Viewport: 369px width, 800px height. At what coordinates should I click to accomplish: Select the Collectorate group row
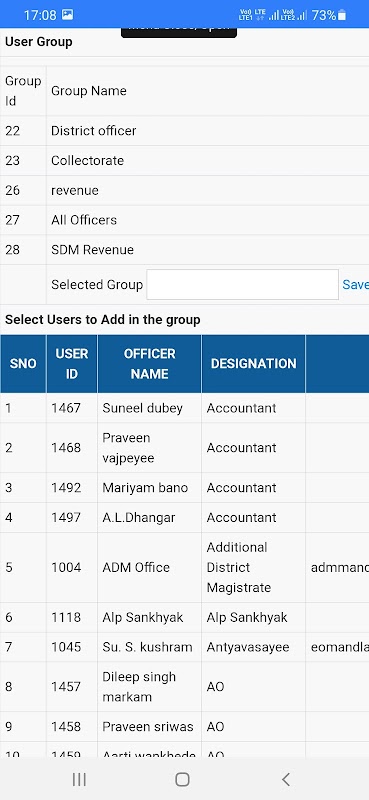184,161
